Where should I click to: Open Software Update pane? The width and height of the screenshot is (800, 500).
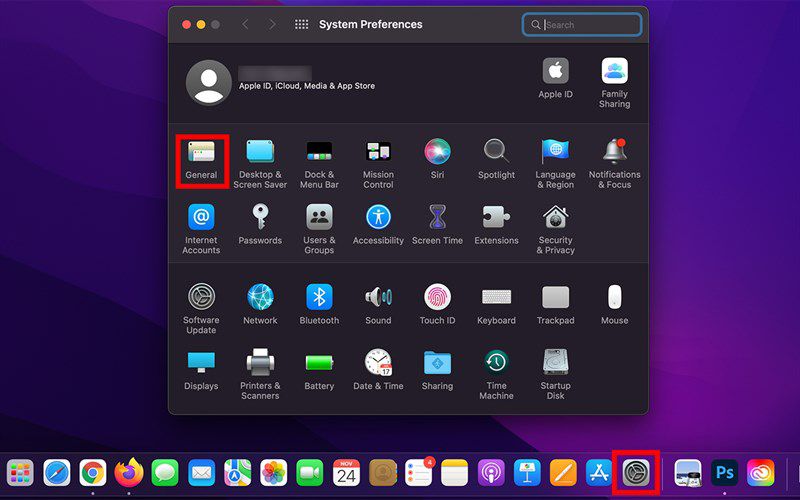click(x=201, y=309)
